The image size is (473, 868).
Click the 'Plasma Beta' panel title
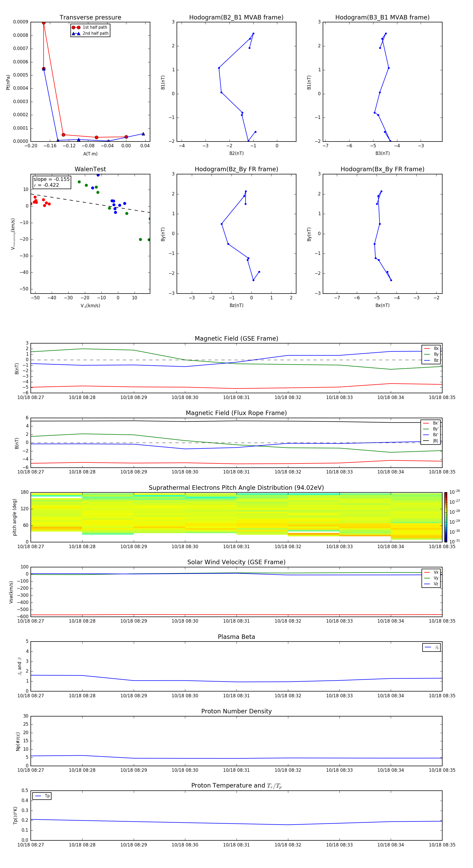coord(236,637)
